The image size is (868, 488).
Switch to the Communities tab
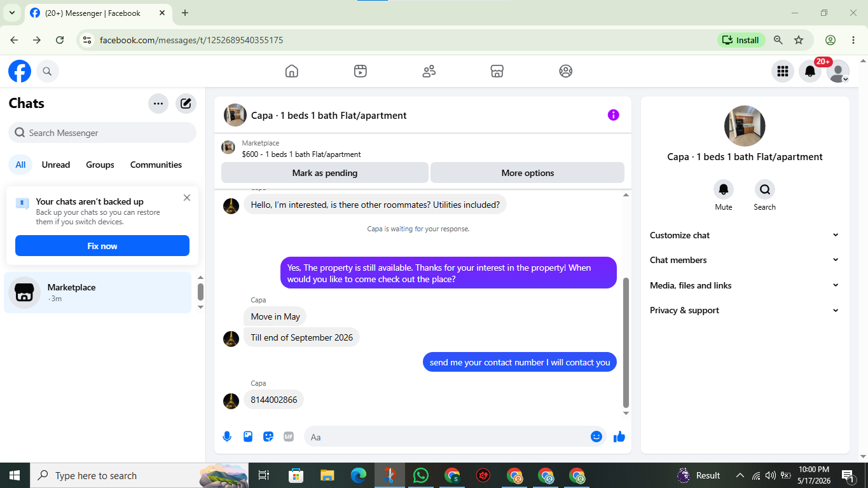156,165
